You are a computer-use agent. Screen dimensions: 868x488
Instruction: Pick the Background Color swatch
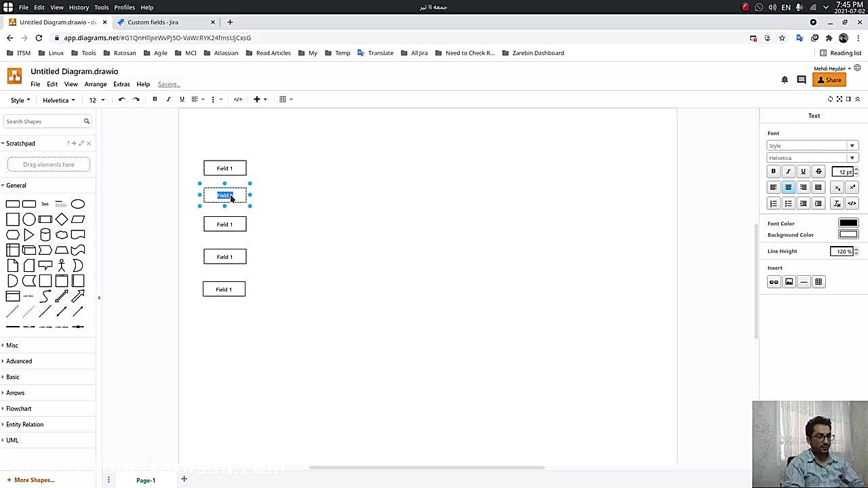[x=848, y=235]
